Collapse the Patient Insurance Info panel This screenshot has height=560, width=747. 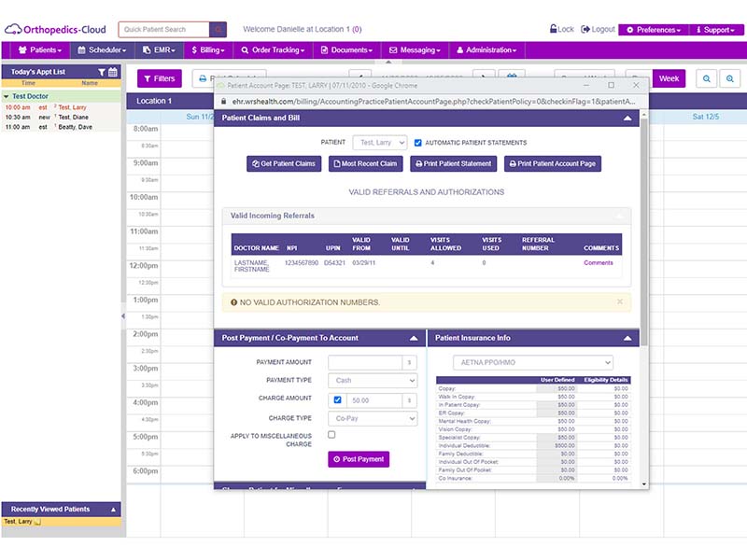click(x=627, y=338)
